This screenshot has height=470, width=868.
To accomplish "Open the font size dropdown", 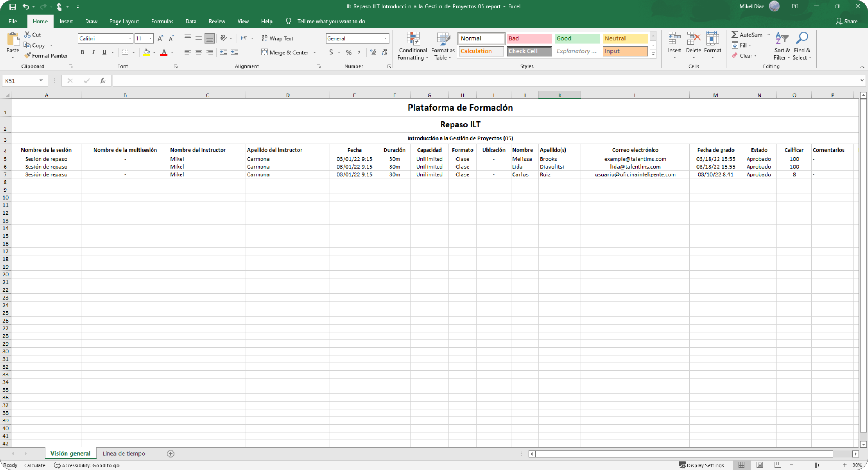I will coord(150,38).
